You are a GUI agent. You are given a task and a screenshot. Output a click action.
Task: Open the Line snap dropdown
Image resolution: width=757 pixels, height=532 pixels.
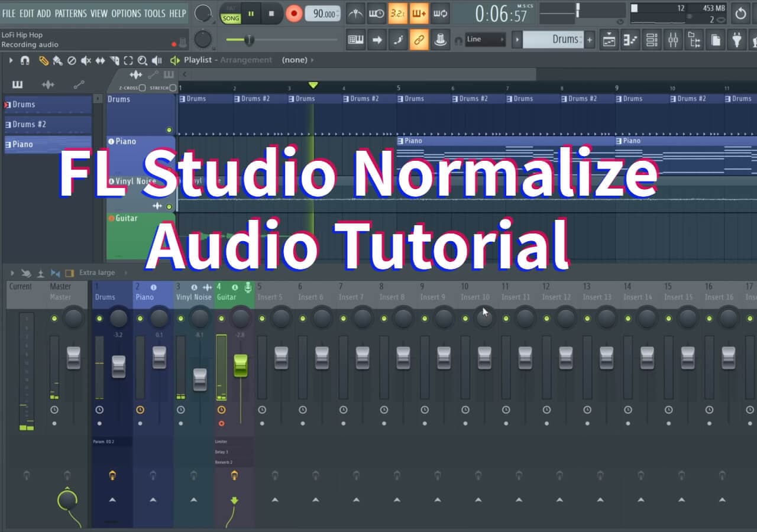tap(485, 40)
